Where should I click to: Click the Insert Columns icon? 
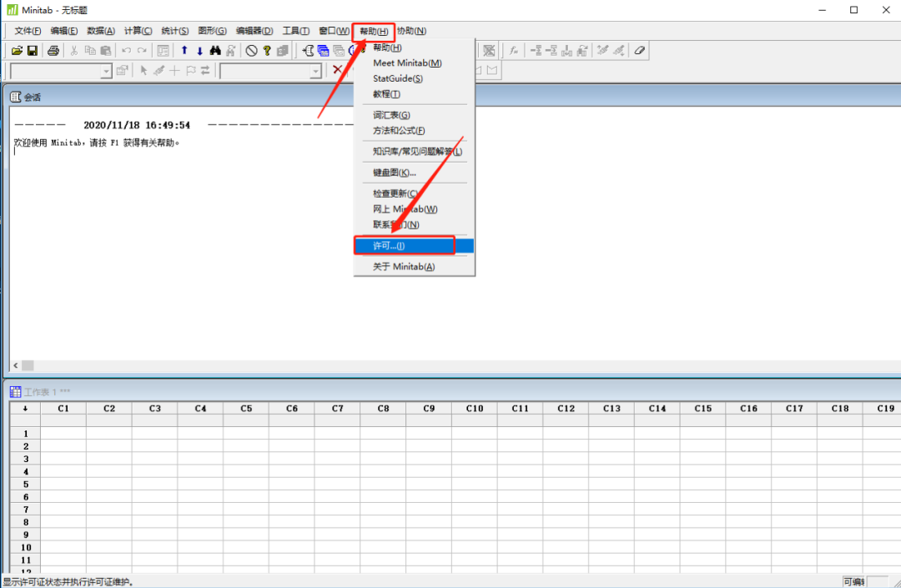pos(566,51)
